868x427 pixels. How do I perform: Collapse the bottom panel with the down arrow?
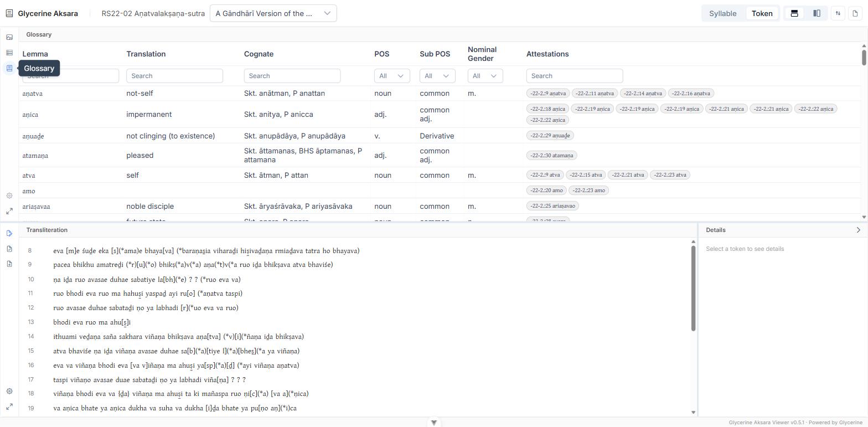point(434,423)
